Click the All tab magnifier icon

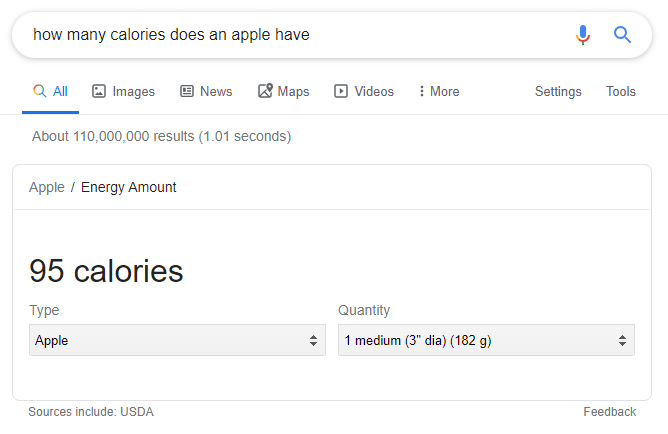tap(39, 91)
